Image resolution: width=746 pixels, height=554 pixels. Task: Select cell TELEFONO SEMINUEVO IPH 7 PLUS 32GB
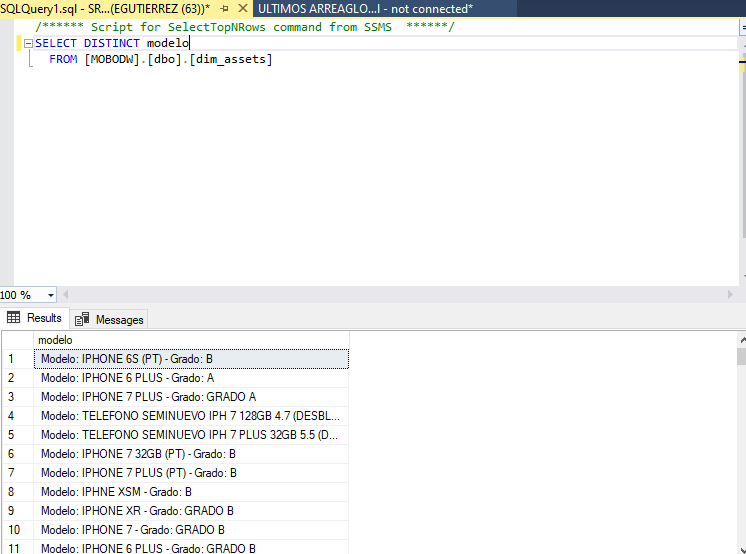(191, 435)
